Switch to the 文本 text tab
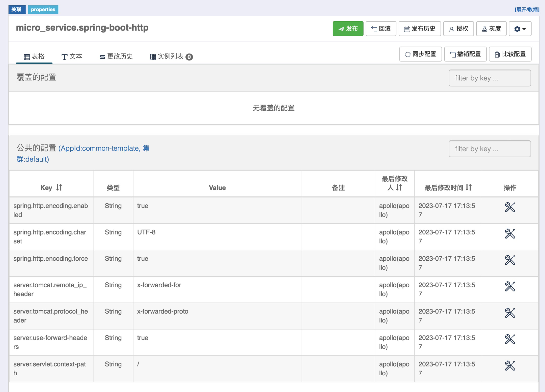Image resolution: width=545 pixels, height=392 pixels. pos(72,56)
